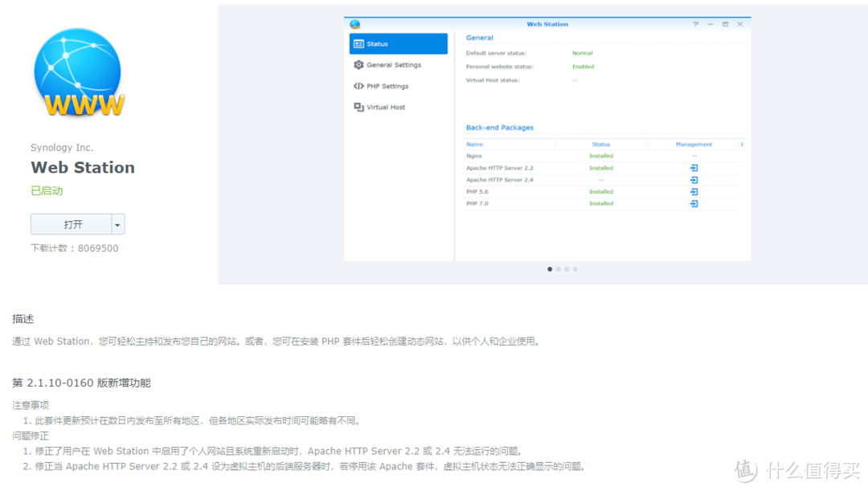
Task: Click the 打开 button to open Web Station
Action: tap(72, 224)
